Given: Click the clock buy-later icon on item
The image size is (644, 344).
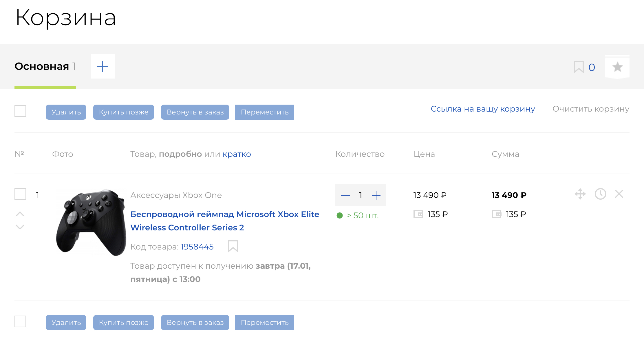Looking at the screenshot, I should click(600, 194).
